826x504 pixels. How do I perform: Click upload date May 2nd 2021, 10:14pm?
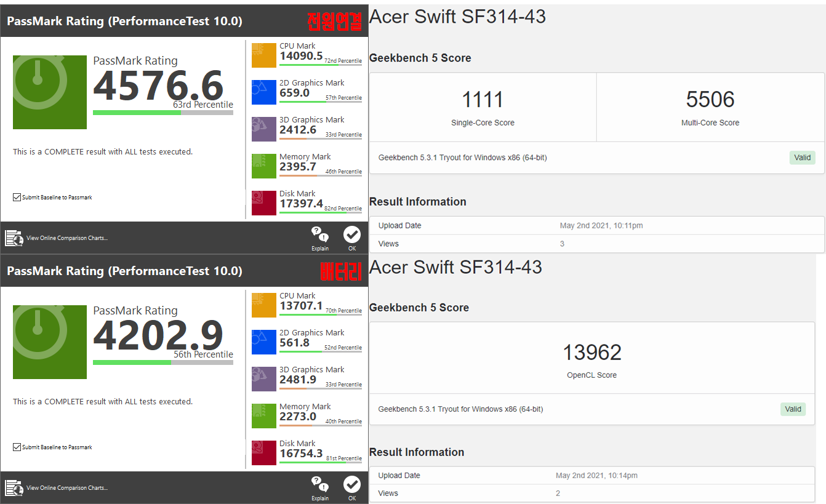596,476
